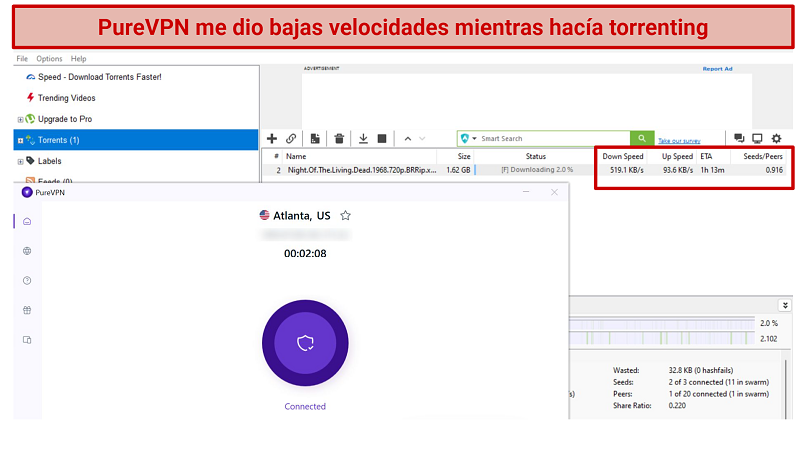Click the Start download arrow icon
The width and height of the screenshot is (806, 453).
pos(363,138)
